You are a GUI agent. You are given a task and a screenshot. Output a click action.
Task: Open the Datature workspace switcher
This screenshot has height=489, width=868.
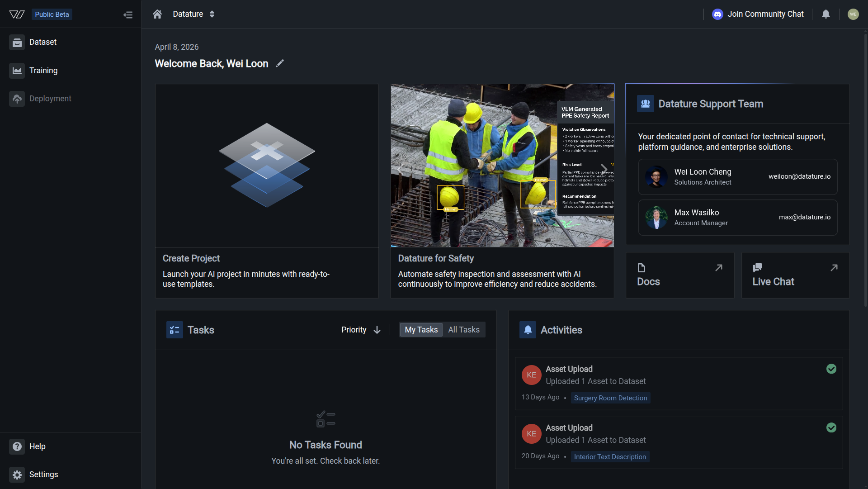tap(212, 14)
